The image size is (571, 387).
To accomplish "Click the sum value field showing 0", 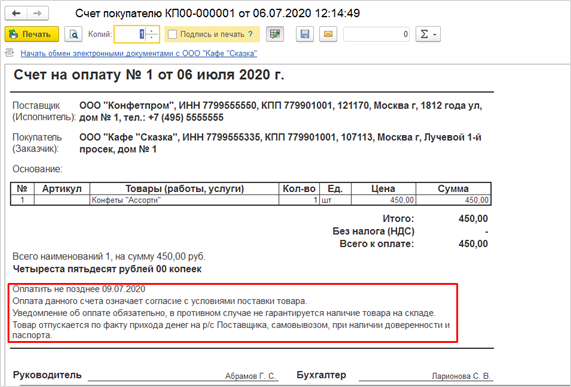I will coord(377,34).
